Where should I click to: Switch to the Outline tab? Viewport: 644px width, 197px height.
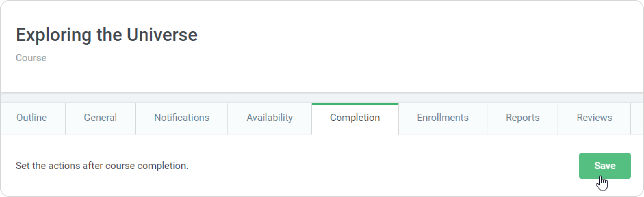[32, 118]
